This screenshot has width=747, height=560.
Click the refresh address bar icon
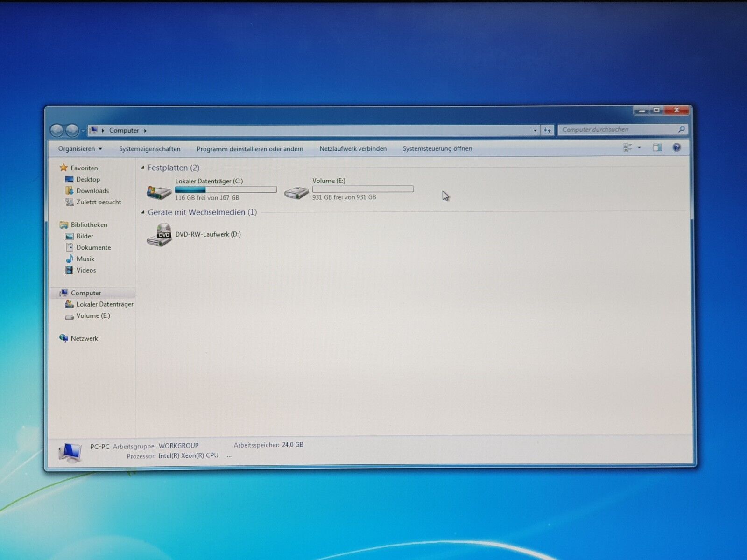point(547,130)
